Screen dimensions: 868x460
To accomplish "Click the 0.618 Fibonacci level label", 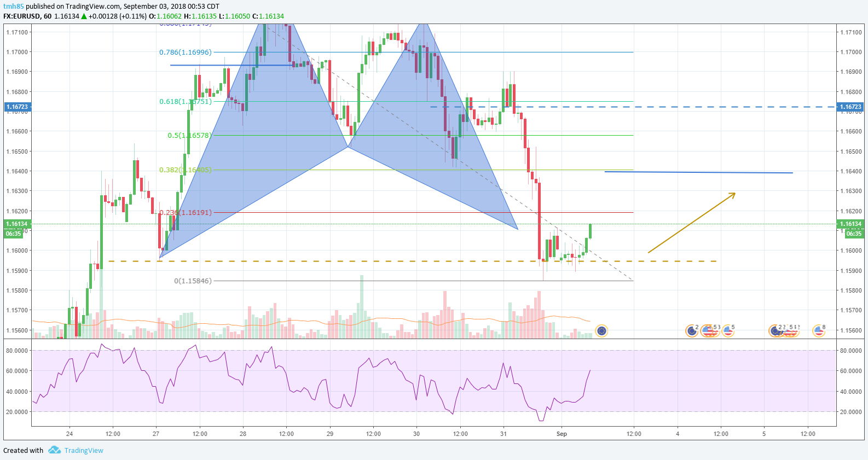I will click(186, 101).
